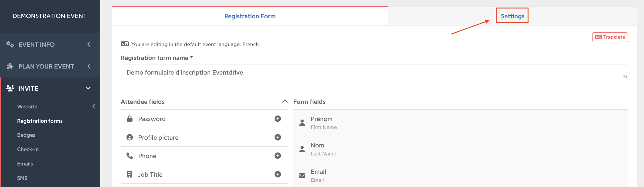
Task: Select the Registration Form tab
Action: pyautogui.click(x=250, y=16)
